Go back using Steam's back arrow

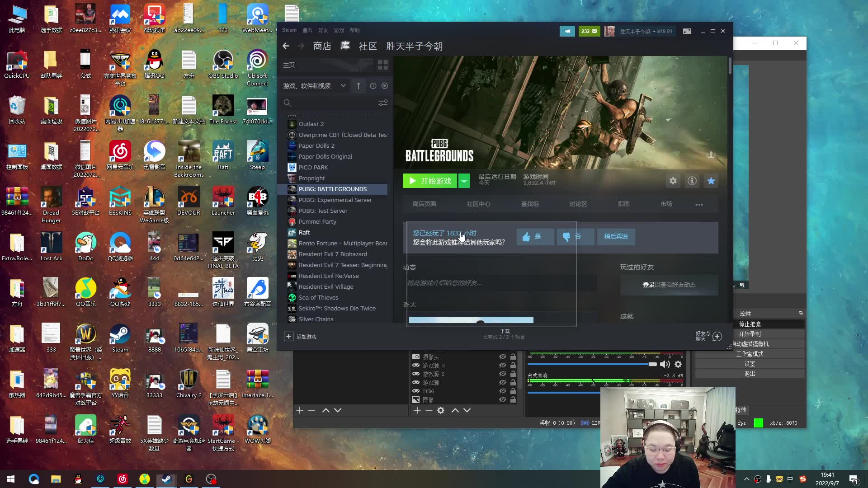(286, 46)
